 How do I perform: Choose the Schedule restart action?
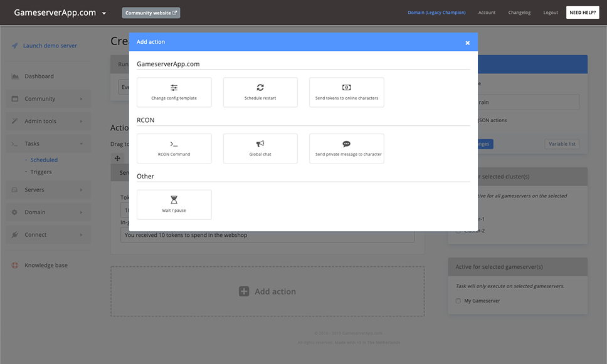[x=260, y=93]
